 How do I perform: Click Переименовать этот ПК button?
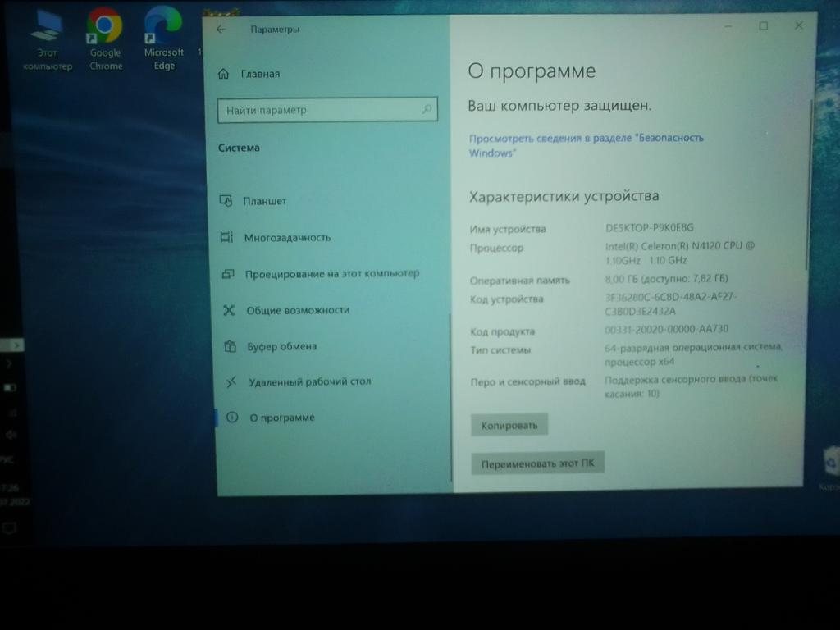pos(537,463)
